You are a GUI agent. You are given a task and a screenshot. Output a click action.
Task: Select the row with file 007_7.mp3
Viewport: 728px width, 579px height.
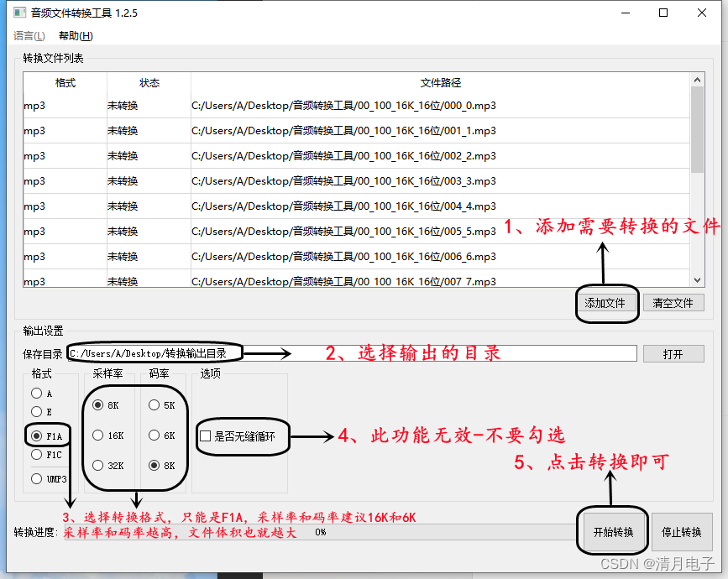[357, 279]
